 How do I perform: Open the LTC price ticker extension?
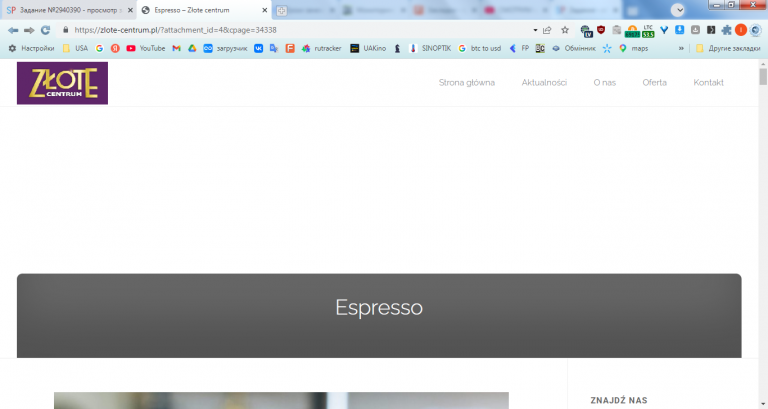pyautogui.click(x=648, y=31)
